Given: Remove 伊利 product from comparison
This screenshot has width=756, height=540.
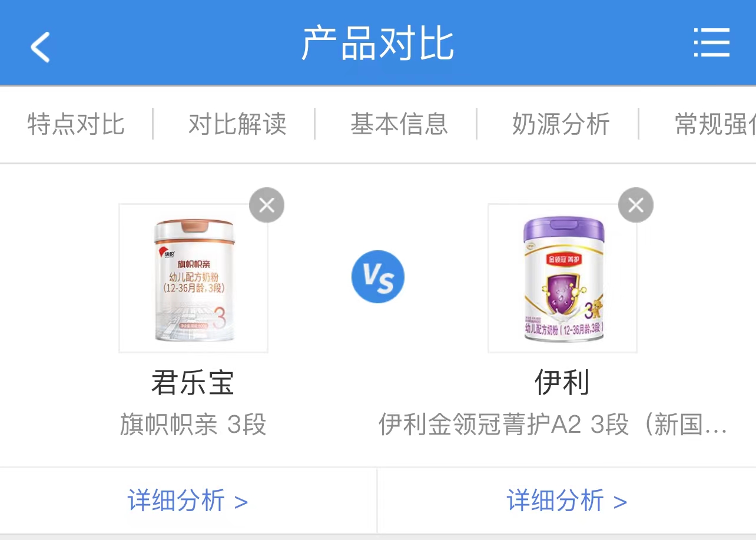Looking at the screenshot, I should click(636, 205).
